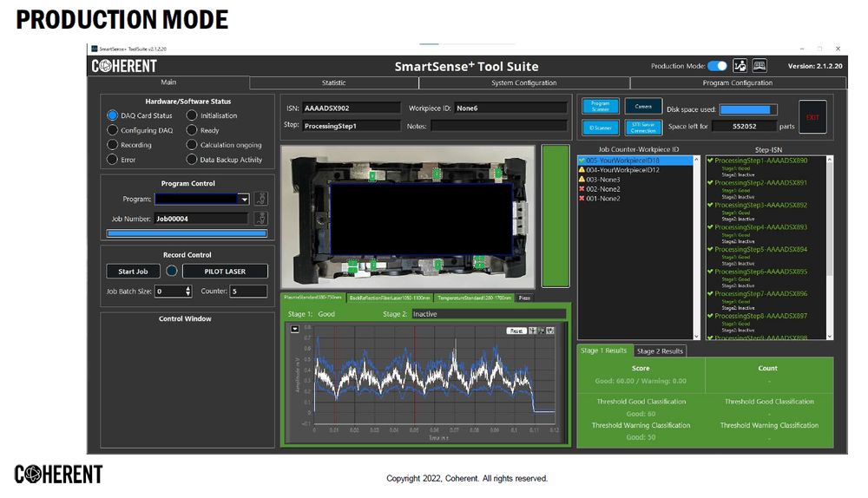This screenshot has width=868, height=498.
Task: Open the Statistic tab
Action: [x=334, y=82]
